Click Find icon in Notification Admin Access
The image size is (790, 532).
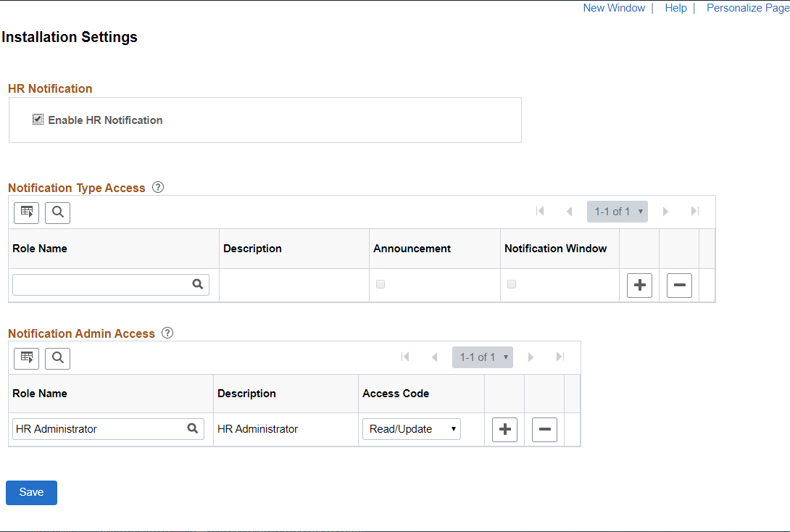tap(57, 358)
